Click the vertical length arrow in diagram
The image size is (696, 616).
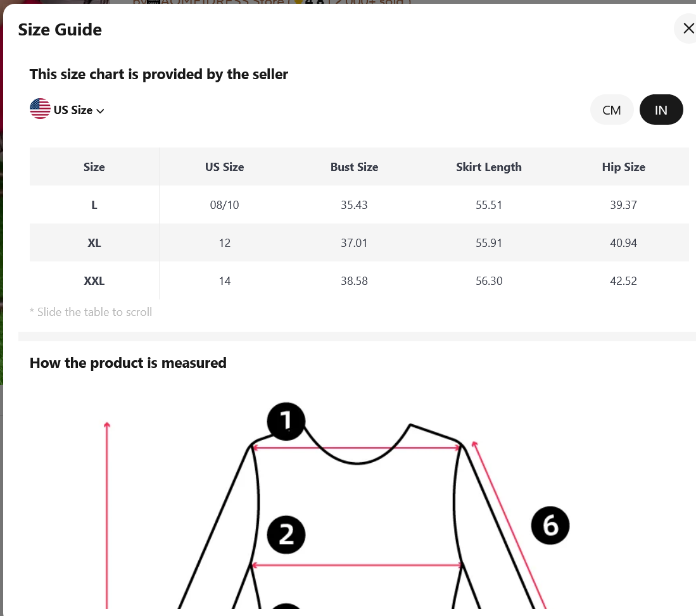[x=107, y=515]
